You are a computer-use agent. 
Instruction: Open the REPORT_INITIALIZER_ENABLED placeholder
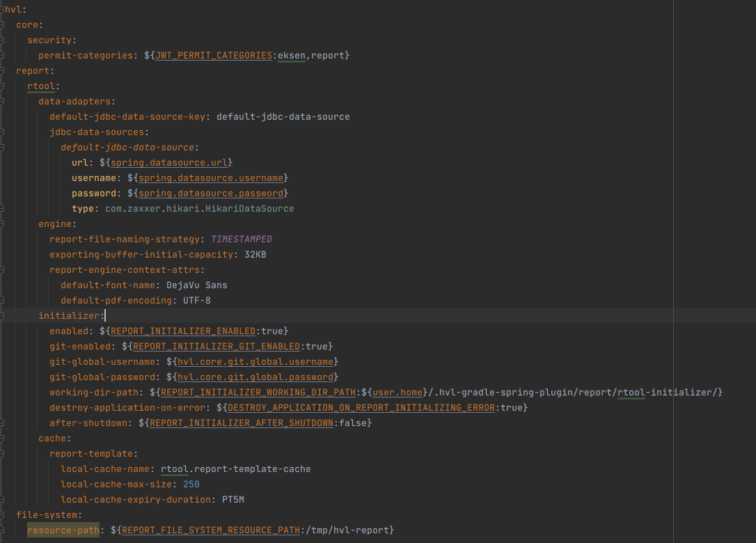point(182,331)
